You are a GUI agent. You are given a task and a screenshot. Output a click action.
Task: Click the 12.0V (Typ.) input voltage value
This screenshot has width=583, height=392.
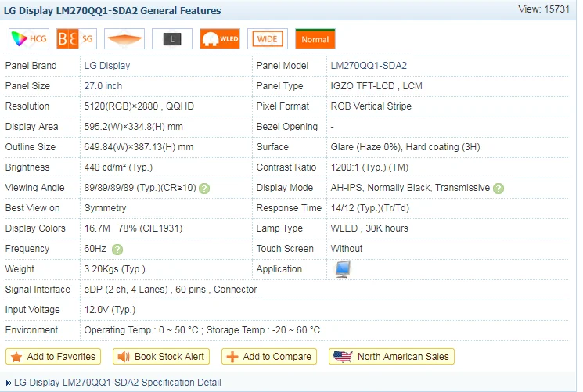click(110, 310)
